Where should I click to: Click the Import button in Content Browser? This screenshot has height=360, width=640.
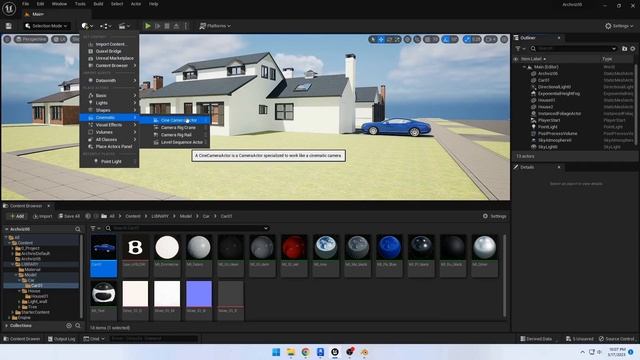click(42, 216)
